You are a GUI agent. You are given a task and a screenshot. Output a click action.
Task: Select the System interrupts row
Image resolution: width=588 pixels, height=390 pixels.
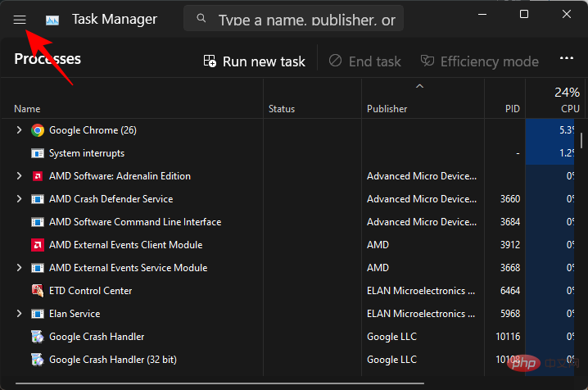(x=288, y=153)
